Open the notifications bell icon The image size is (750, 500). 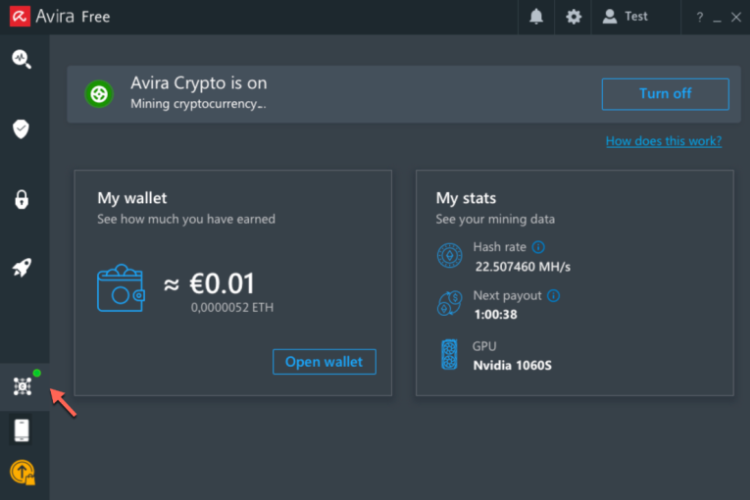[x=537, y=17]
